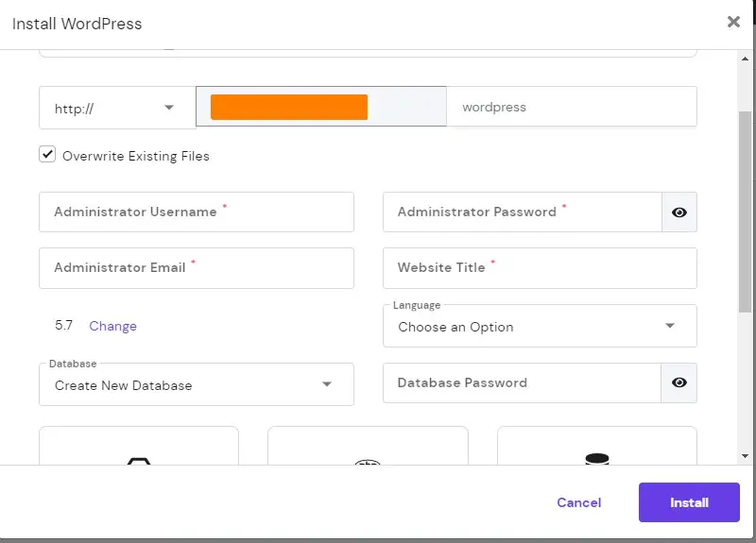Show the Administrator Password with eye icon

coord(679,212)
